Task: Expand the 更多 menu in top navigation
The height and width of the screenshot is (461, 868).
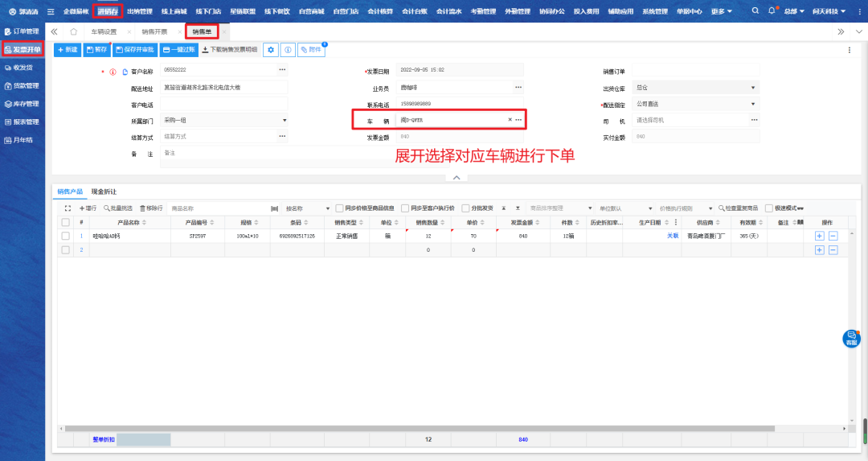Action: click(x=721, y=11)
